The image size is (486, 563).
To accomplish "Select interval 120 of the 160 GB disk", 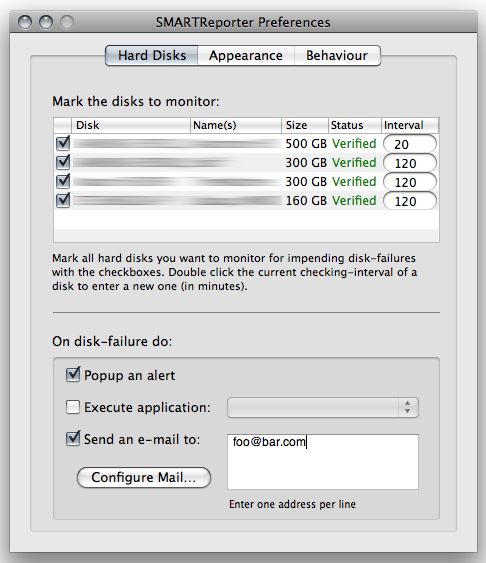I will pyautogui.click(x=410, y=201).
